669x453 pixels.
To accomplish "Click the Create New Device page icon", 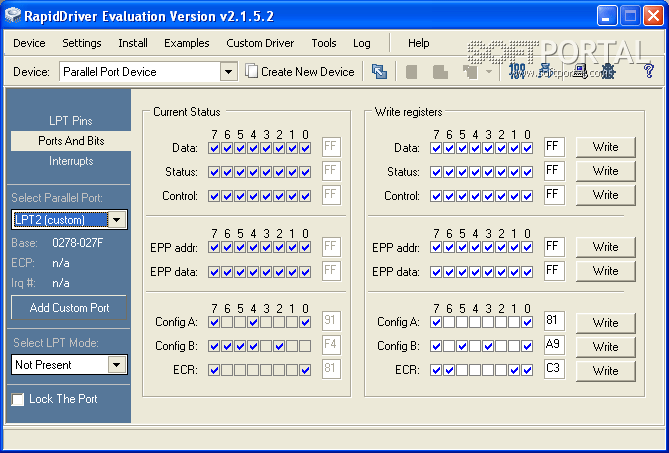I will pos(251,71).
